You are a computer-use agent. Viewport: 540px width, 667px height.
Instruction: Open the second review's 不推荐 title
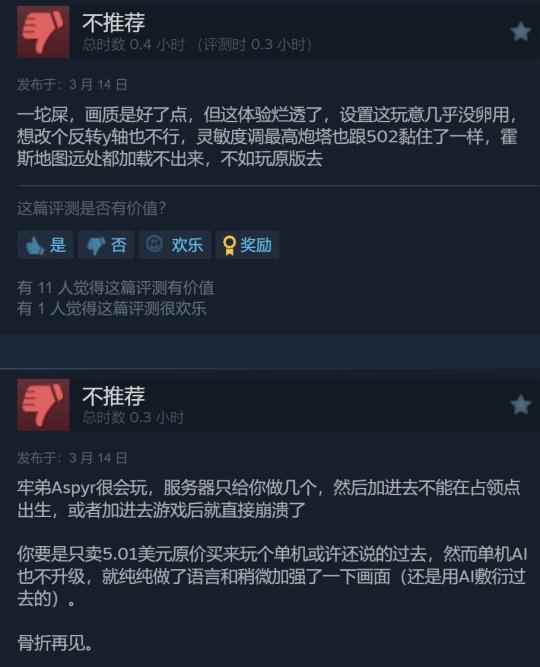114,396
